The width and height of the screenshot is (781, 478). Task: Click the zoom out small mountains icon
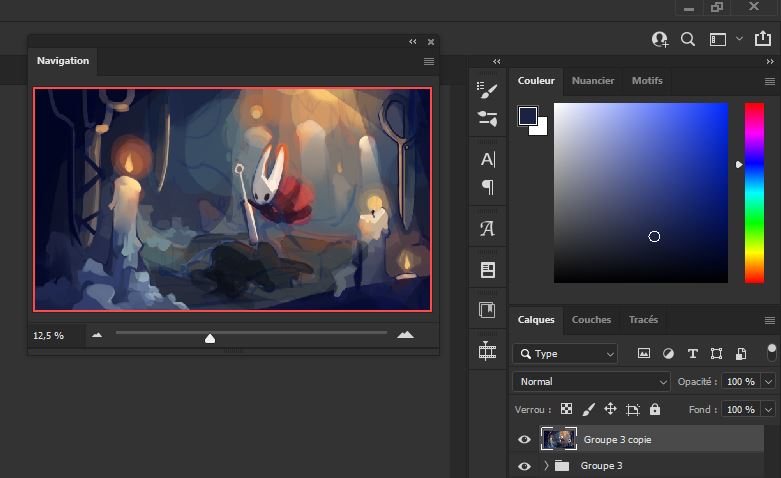click(97, 335)
